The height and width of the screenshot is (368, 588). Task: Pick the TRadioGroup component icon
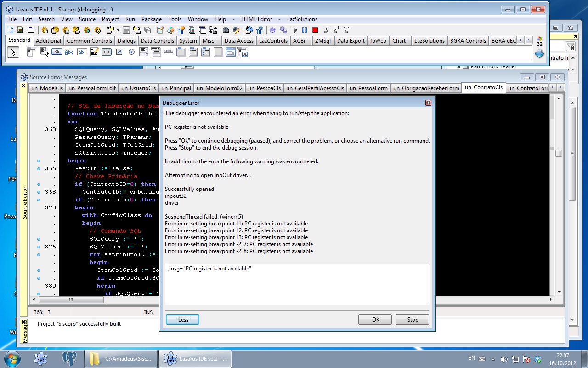click(193, 52)
